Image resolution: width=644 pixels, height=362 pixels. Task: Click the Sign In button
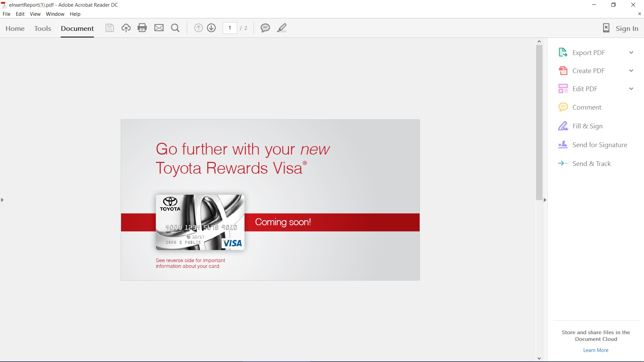(x=627, y=28)
